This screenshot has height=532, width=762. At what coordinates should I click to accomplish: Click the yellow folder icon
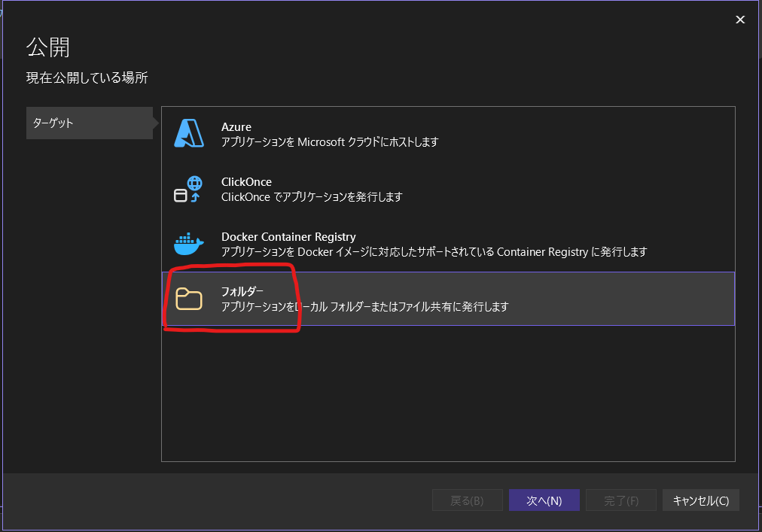click(189, 299)
